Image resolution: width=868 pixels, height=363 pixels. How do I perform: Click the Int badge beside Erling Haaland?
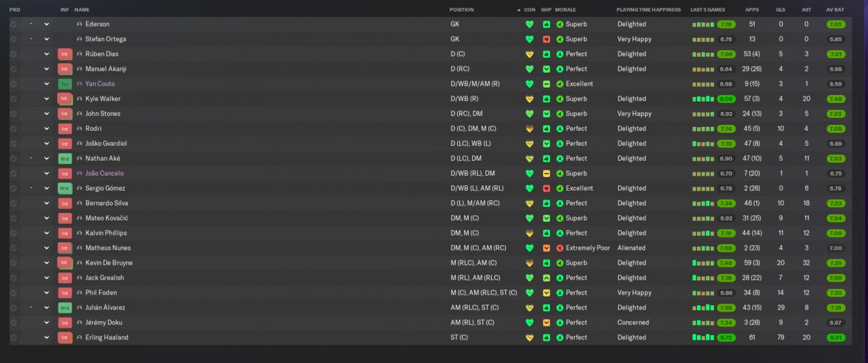click(65, 338)
